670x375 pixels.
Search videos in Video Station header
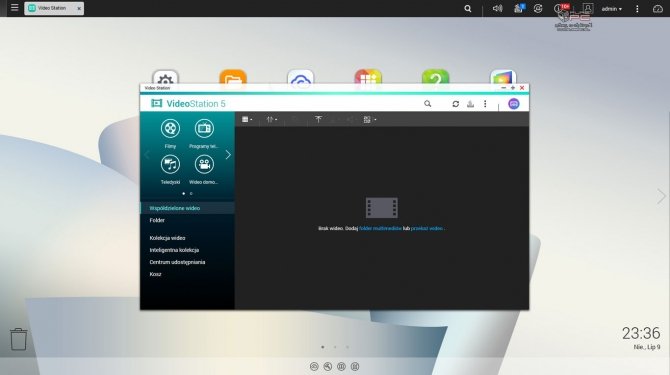pos(427,104)
